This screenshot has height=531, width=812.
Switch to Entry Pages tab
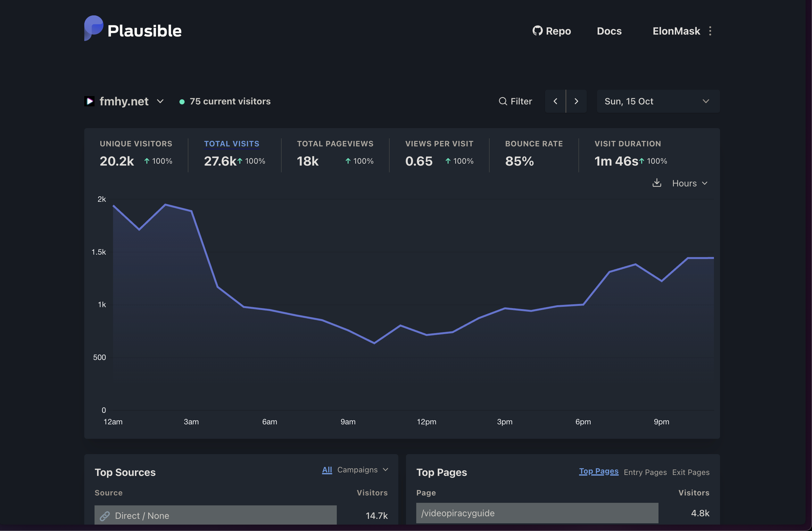[x=645, y=472]
